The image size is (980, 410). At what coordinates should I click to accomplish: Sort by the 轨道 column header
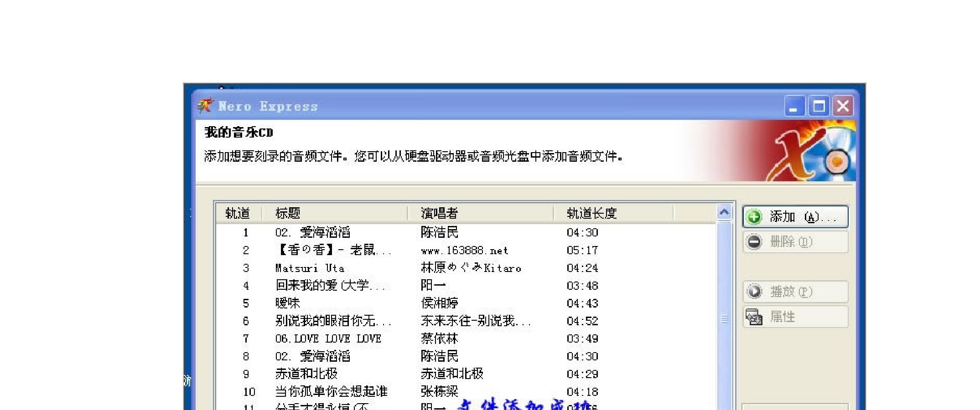(238, 213)
